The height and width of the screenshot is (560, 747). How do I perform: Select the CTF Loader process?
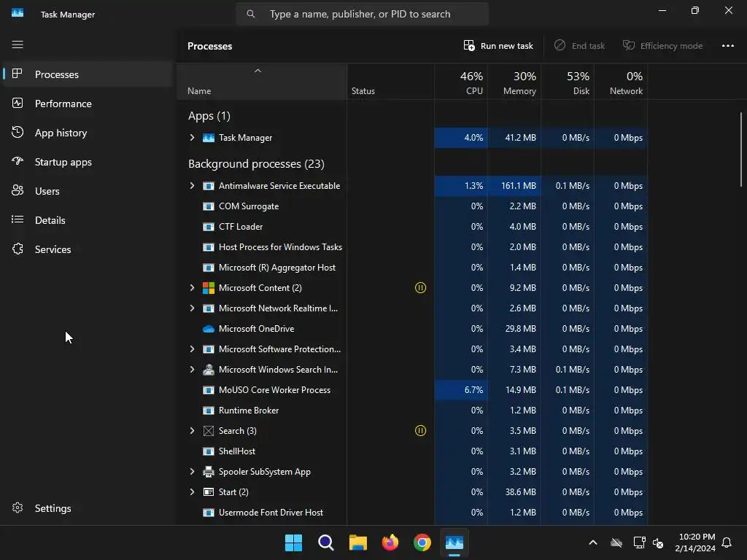412,227
